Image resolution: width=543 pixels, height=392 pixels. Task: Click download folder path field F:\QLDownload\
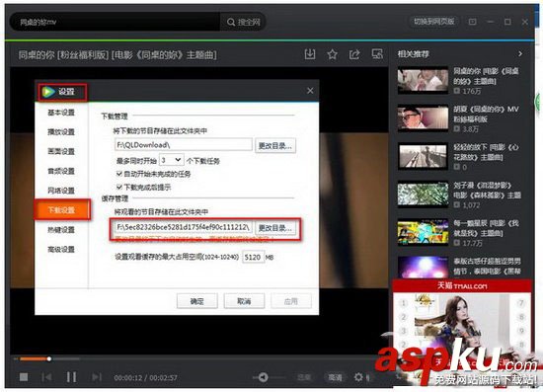(184, 145)
